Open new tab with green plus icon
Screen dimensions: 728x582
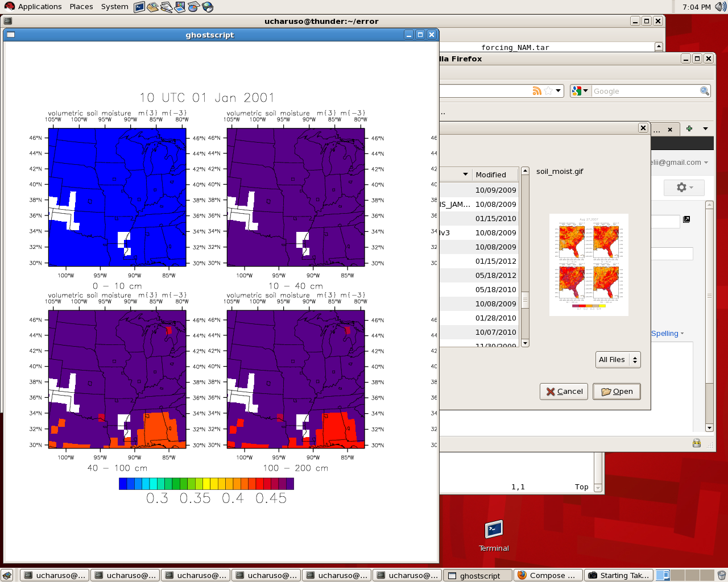[689, 128]
